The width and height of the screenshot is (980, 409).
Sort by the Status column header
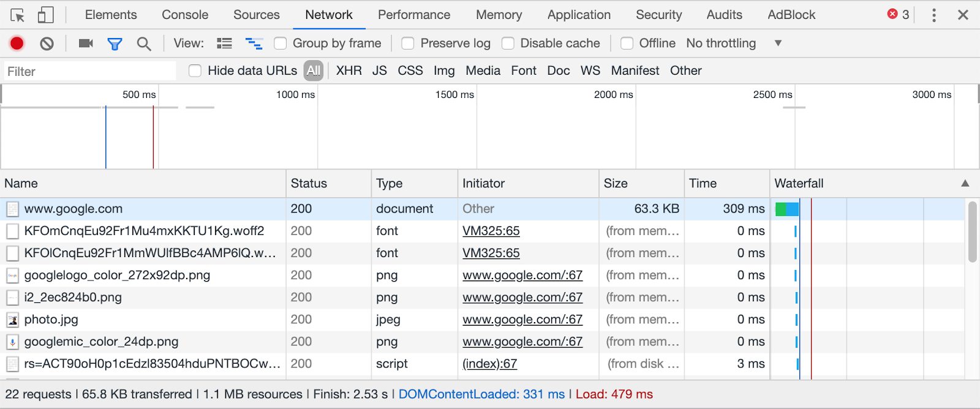click(329, 184)
